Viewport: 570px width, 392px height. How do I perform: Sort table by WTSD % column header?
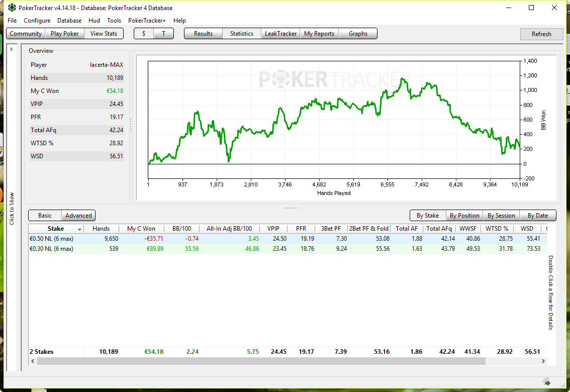497,229
